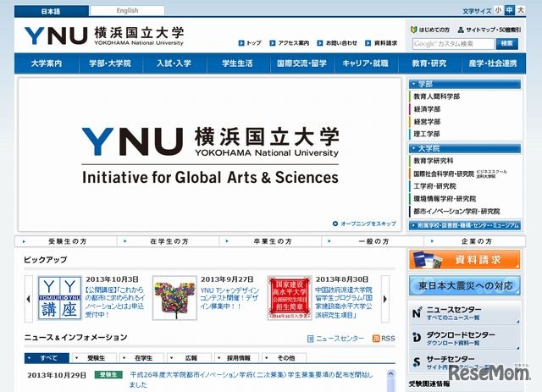This screenshot has height=392, width=542.
Task: Open 学生生活 navigation menu
Action: 238,63
